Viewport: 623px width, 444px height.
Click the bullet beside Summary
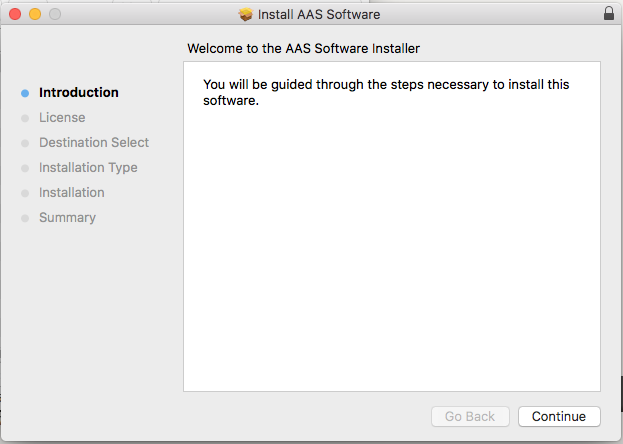[x=24, y=218]
